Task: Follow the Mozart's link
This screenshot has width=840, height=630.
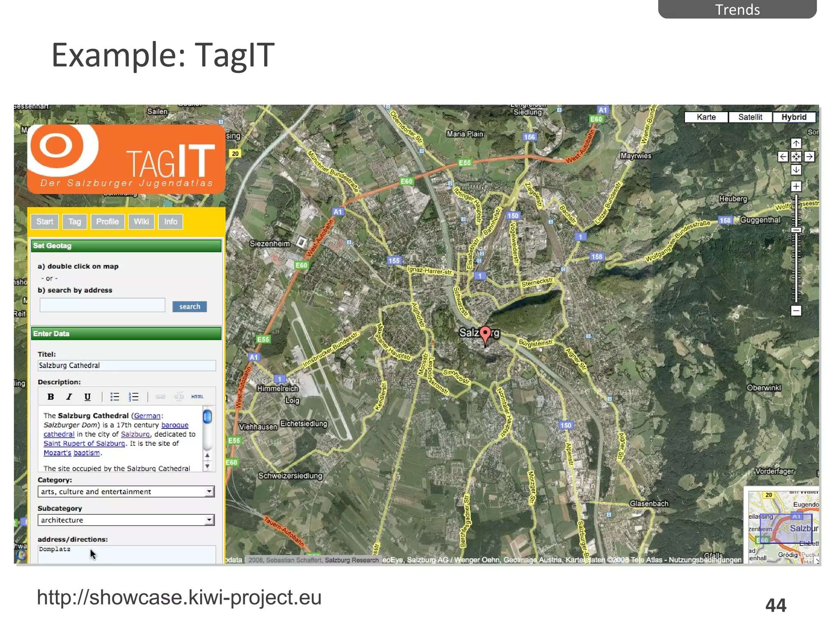Action: 57,453
